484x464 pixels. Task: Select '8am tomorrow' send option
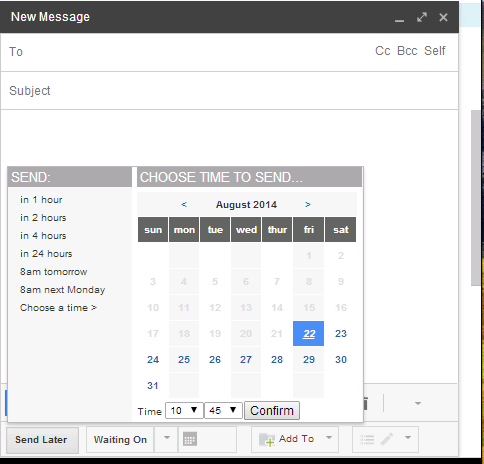53,272
